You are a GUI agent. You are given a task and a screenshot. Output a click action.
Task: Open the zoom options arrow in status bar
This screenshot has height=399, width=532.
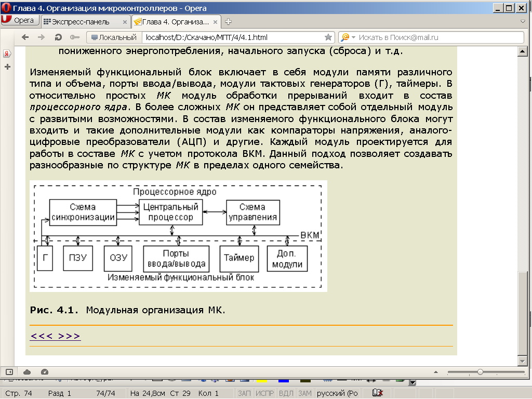click(436, 372)
